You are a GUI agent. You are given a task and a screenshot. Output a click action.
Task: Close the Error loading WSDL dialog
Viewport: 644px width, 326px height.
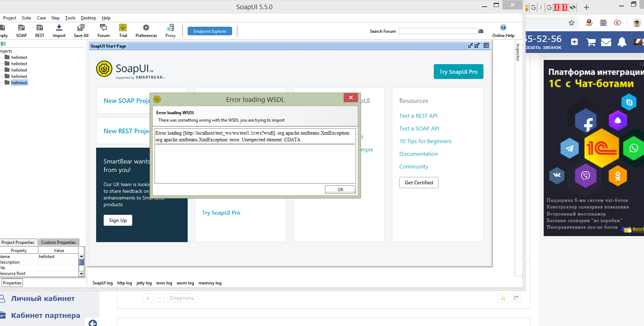[351, 98]
